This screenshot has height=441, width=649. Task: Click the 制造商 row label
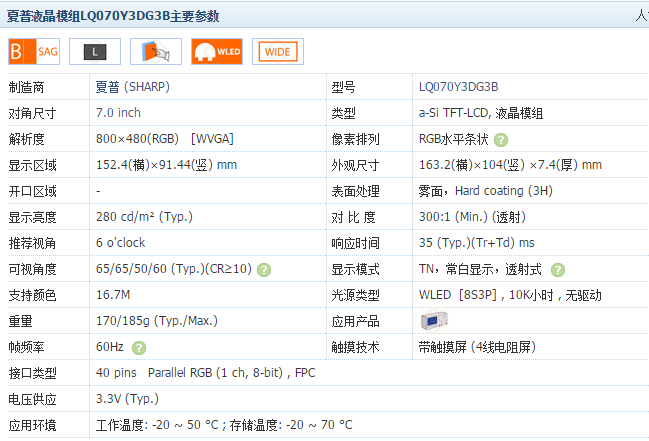pyautogui.click(x=26, y=87)
